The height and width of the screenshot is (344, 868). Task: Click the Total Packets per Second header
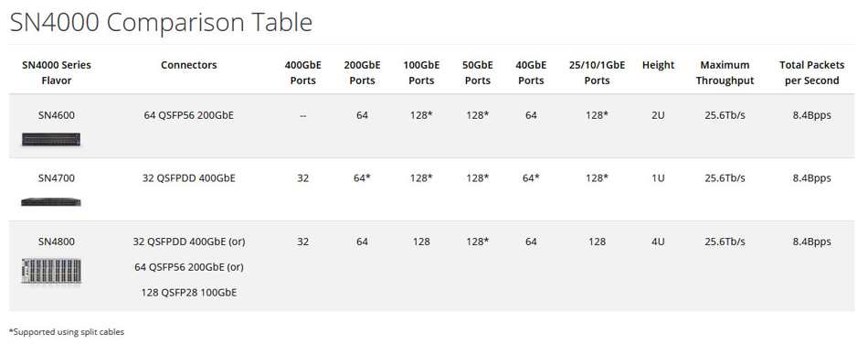[x=811, y=72]
